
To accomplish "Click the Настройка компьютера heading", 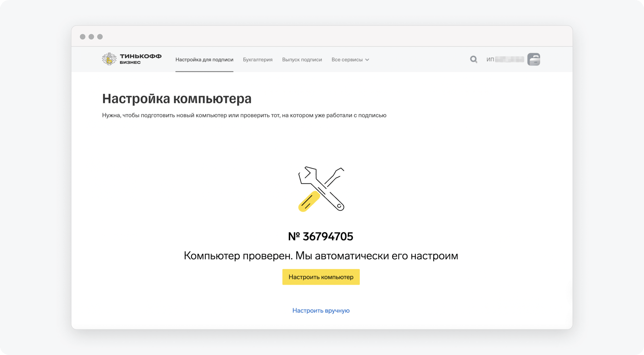I will [x=177, y=99].
